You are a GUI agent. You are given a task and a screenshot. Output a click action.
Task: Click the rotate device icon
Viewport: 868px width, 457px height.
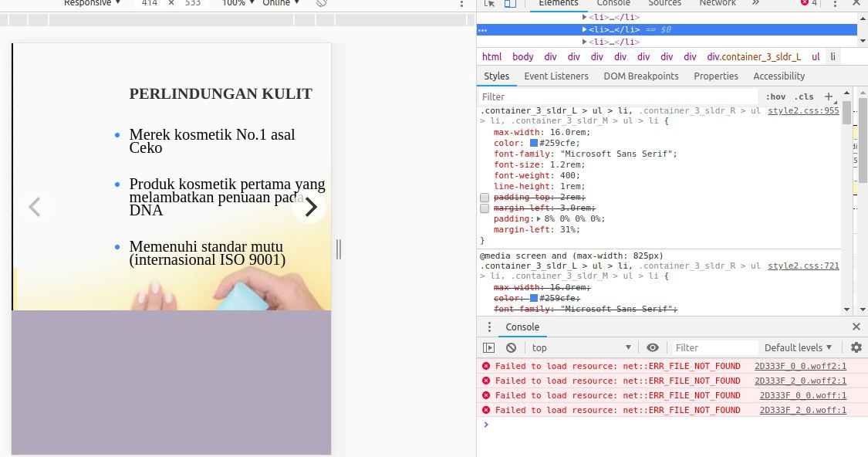click(322, 3)
